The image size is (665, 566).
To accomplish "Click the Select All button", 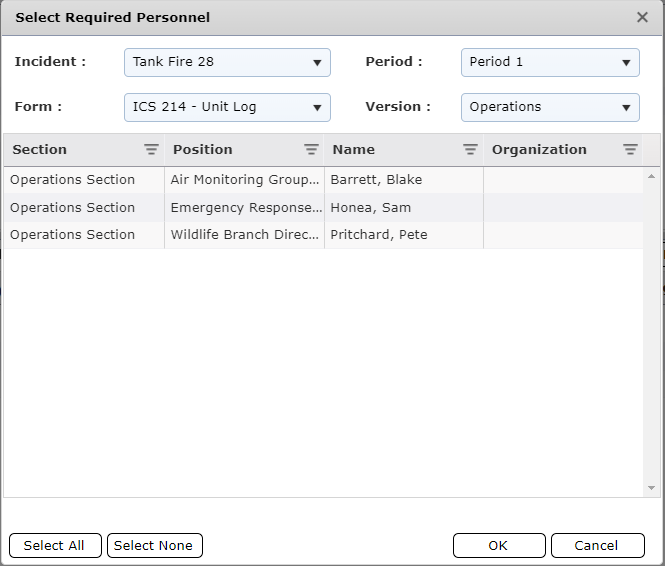I will tap(54, 545).
